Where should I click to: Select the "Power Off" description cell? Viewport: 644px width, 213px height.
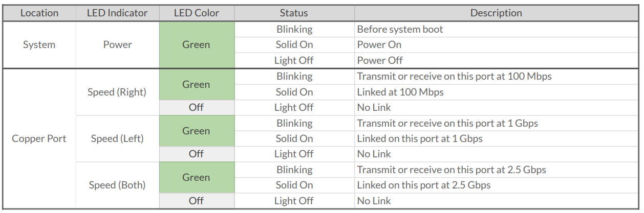click(380, 60)
